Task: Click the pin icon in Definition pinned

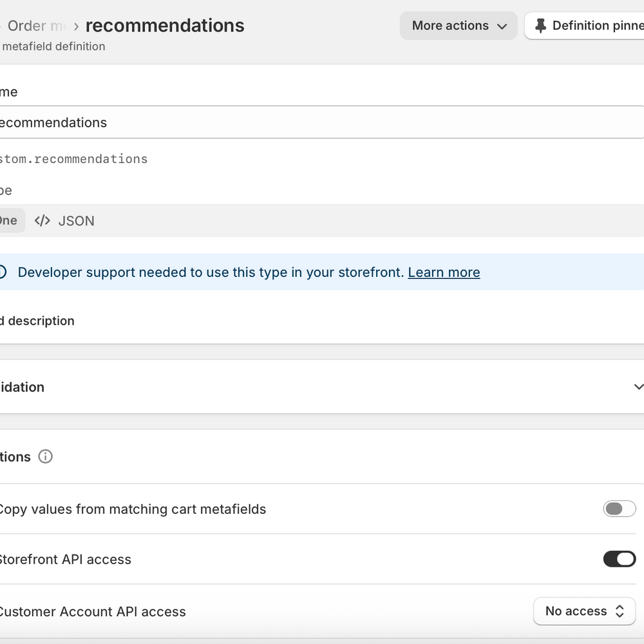Action: click(x=540, y=26)
